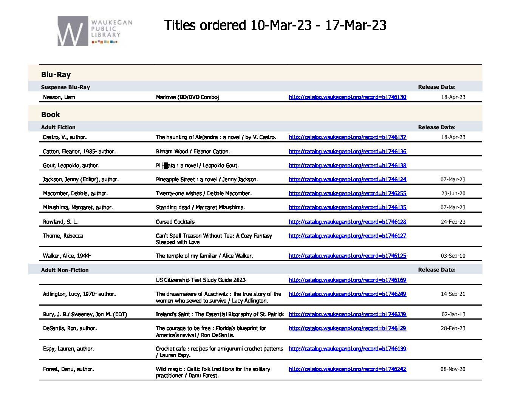Select title 'Birnam Wood / Eleanor Catton.'

[x=193, y=151]
